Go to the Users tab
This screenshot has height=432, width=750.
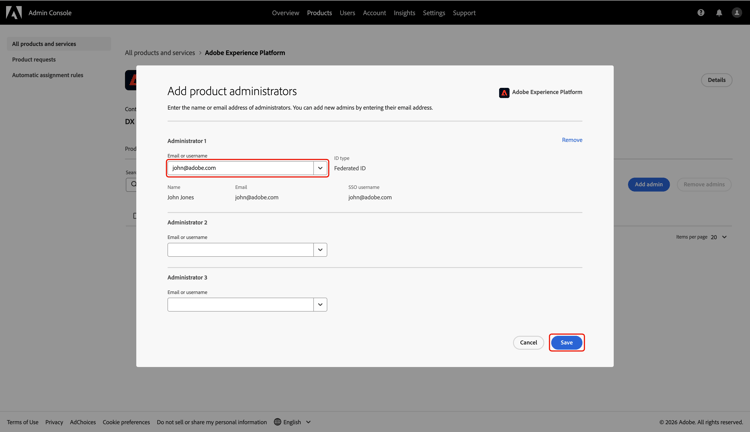click(x=347, y=13)
